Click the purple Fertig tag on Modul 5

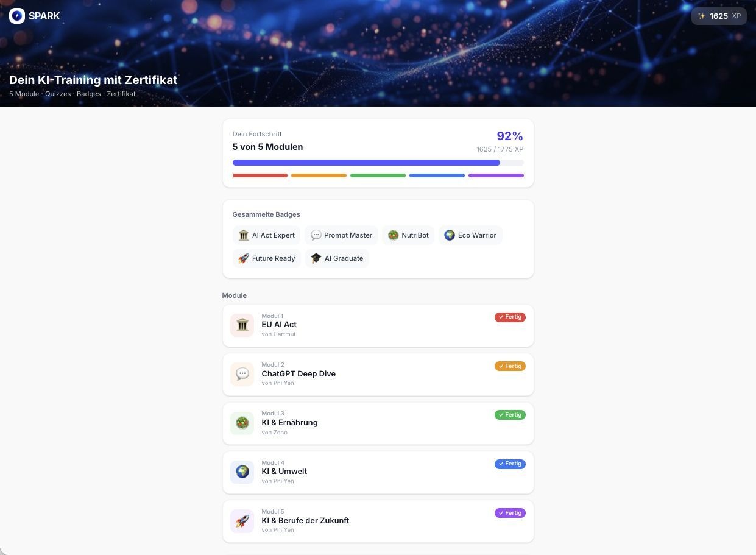[x=510, y=513]
